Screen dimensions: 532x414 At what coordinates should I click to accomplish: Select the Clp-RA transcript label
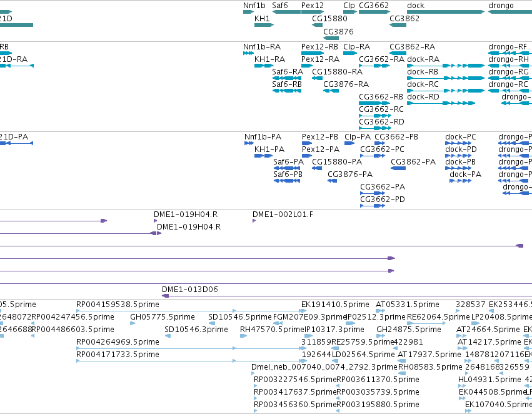pyautogui.click(x=356, y=47)
